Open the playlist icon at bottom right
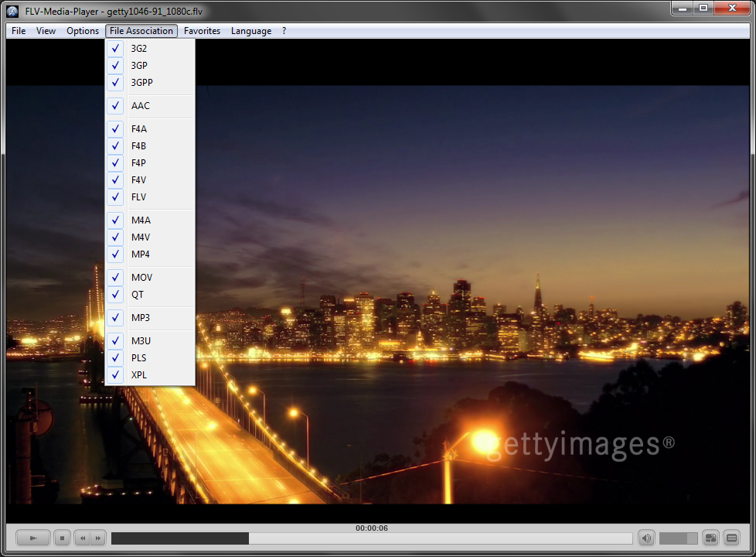Screen dimensions: 756x557 click(731, 538)
